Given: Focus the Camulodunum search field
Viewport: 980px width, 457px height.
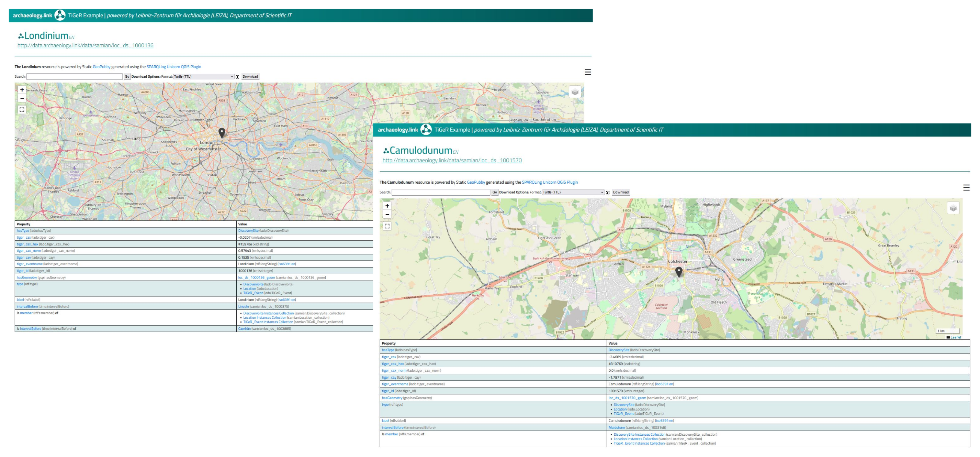Looking at the screenshot, I should 441,192.
